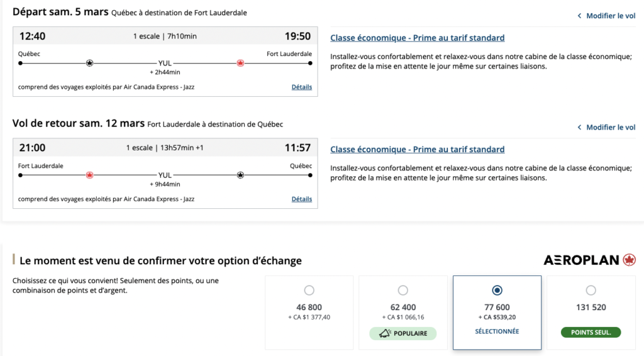Click the chevron next to the departure Modifier le vol
This screenshot has width=644, height=356.
579,16
